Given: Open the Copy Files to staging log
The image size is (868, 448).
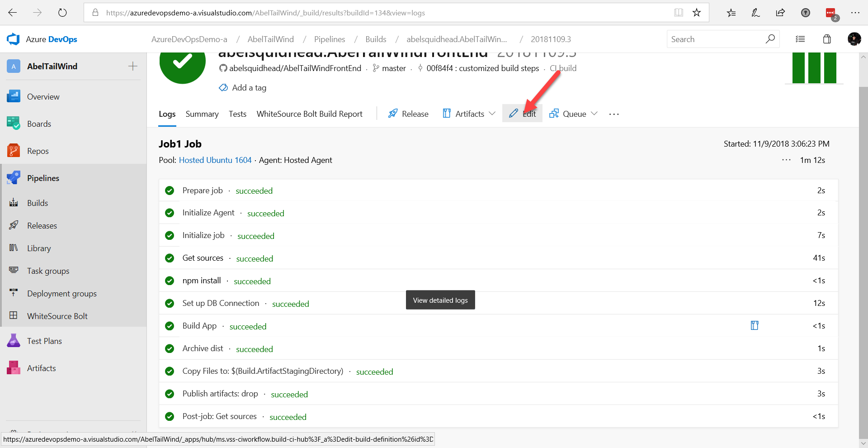Looking at the screenshot, I should point(499,371).
